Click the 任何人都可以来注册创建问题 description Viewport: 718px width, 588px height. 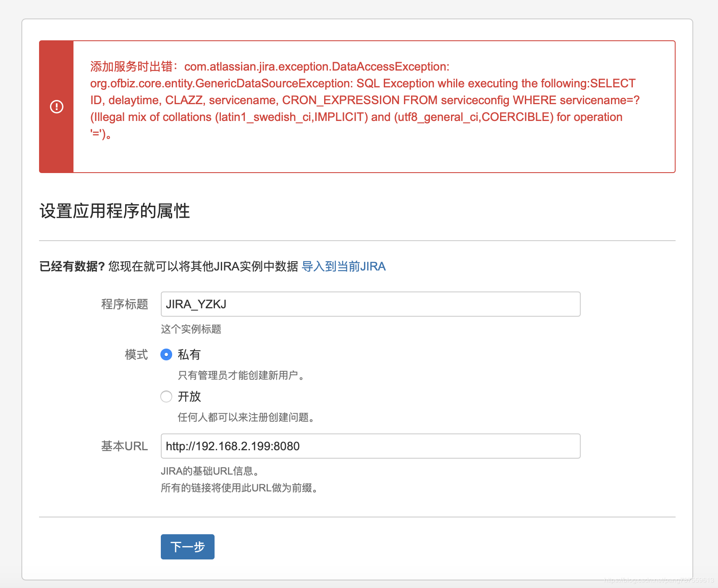(246, 417)
